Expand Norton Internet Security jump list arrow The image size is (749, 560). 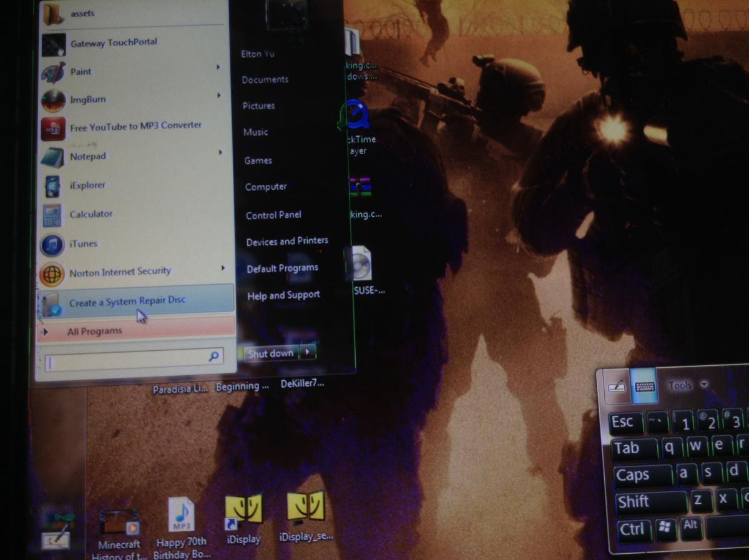[x=223, y=268]
